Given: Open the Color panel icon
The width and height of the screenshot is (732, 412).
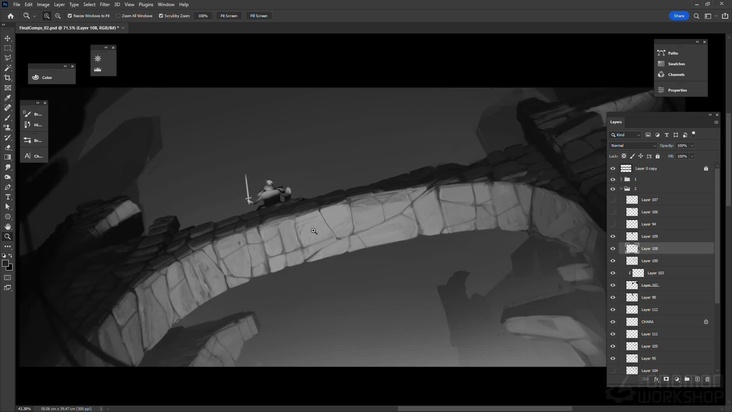Looking at the screenshot, I should tap(36, 77).
